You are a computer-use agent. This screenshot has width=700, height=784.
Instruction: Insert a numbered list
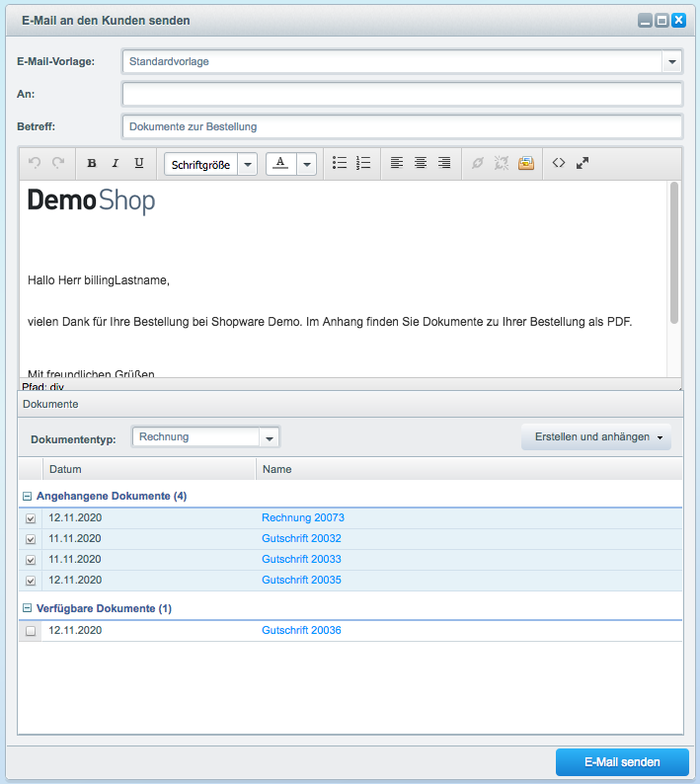[363, 164]
